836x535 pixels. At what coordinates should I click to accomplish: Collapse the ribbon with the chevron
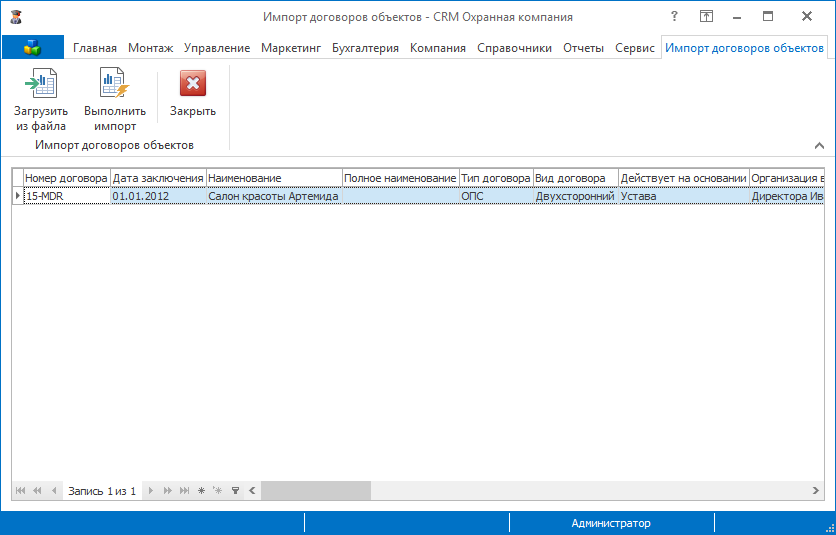819,145
